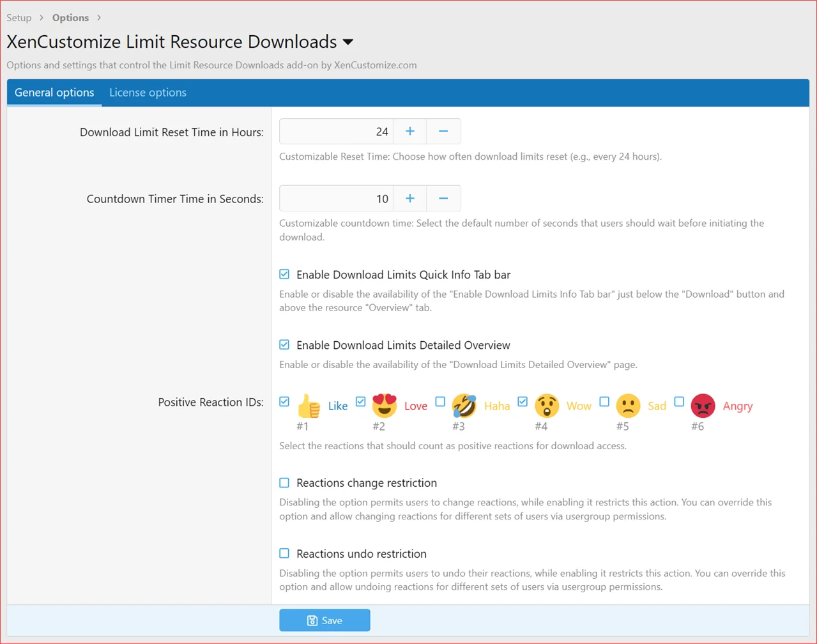817x644 pixels.
Task: Go to Options in the breadcrumb
Action: tap(70, 18)
